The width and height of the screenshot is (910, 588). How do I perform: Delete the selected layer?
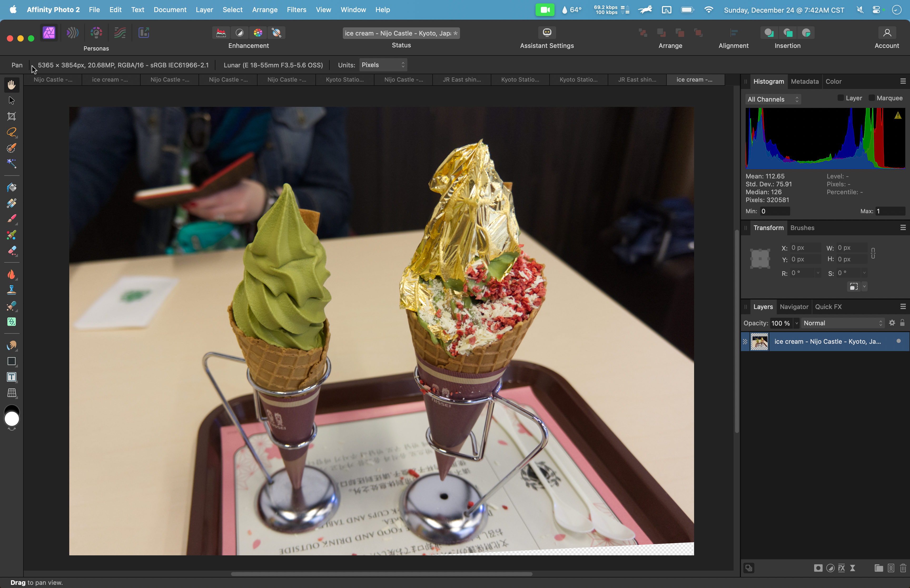click(x=903, y=568)
